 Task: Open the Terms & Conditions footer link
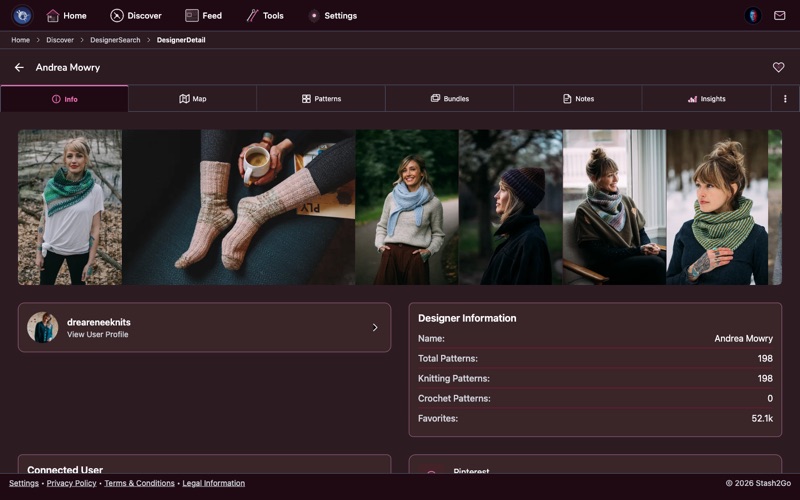point(139,483)
